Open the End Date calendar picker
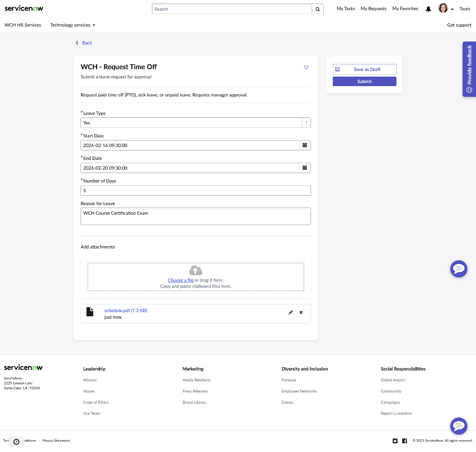The height and width of the screenshot is (452, 476). 305,168
